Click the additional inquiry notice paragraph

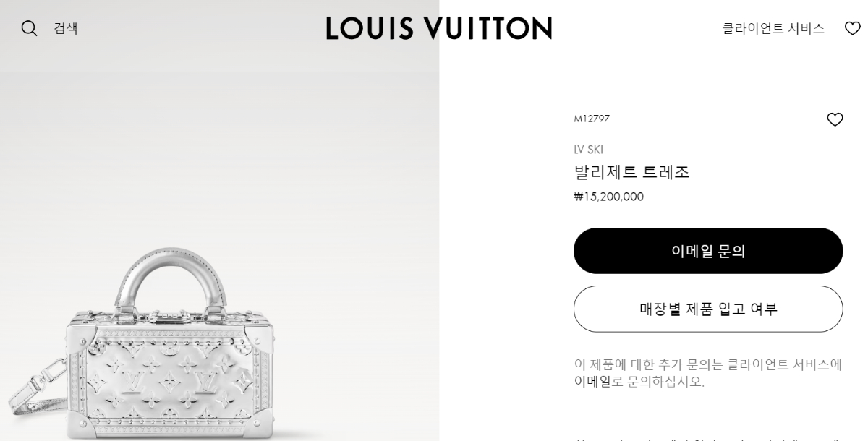point(708,373)
